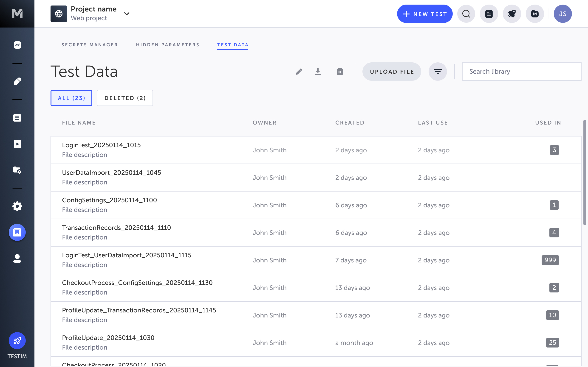The image size is (588, 367).
Task: Focus the Search library input field
Action: point(521,72)
